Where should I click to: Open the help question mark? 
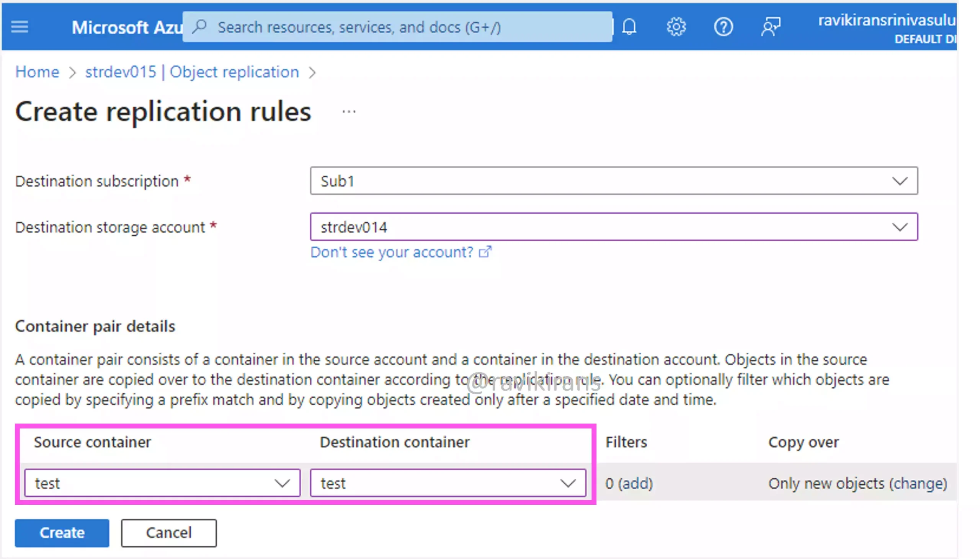(x=723, y=27)
